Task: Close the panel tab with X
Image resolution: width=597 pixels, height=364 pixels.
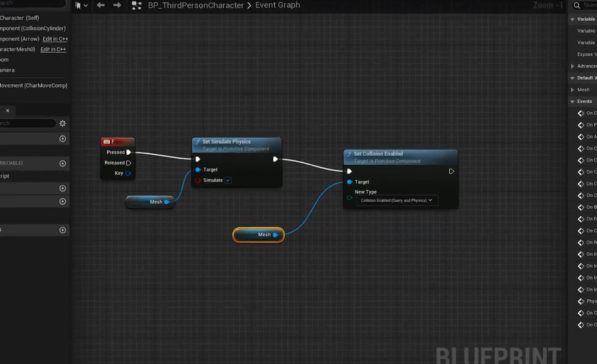Action: 7,111
